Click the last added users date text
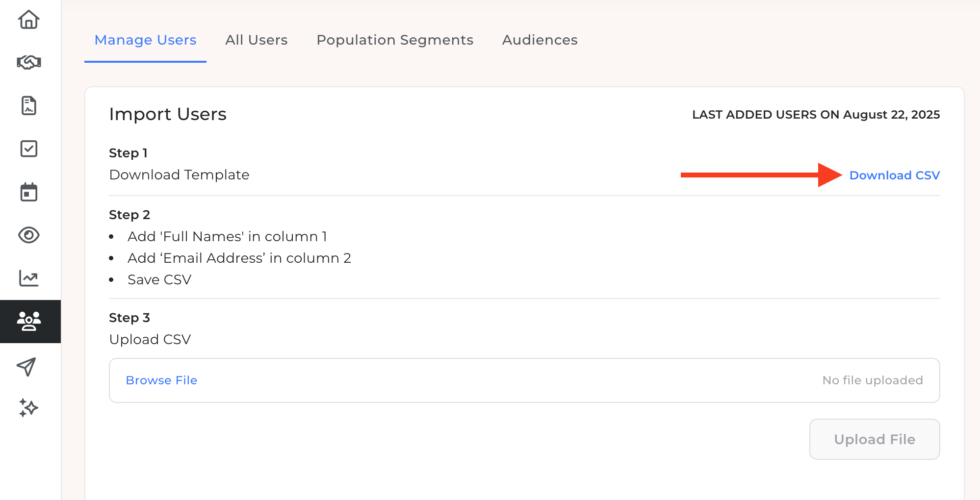The image size is (980, 500). (816, 115)
